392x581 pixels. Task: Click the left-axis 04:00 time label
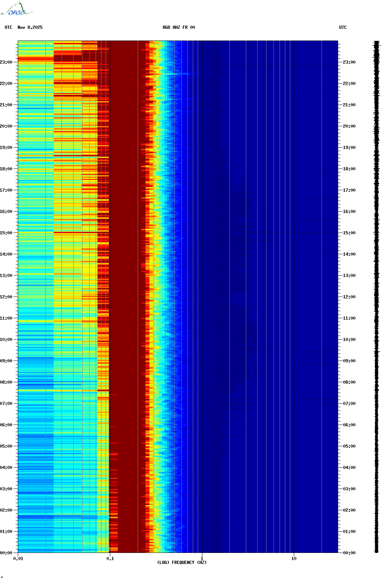(6, 468)
